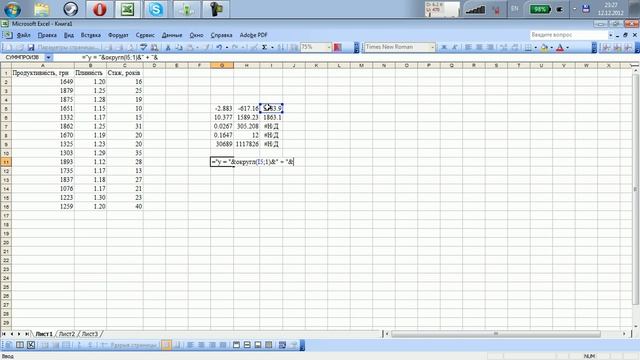
Task: Click the horizontal scrollbar thumb
Action: [496, 334]
